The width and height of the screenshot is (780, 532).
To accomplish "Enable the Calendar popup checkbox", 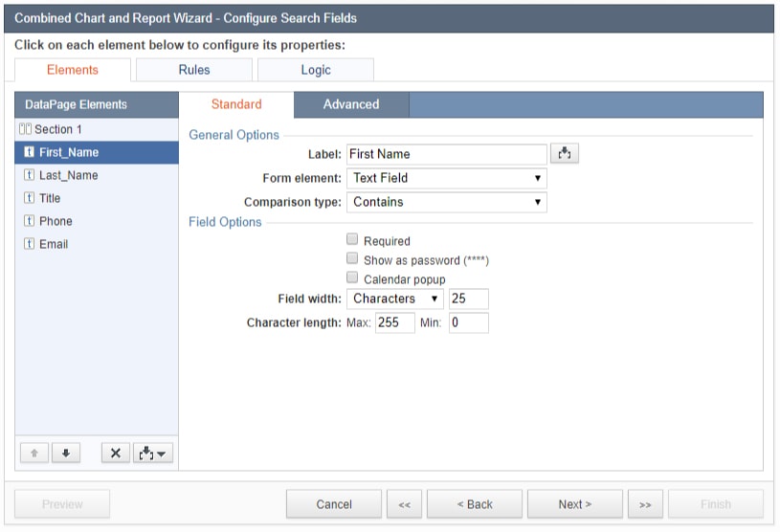I will (x=352, y=278).
